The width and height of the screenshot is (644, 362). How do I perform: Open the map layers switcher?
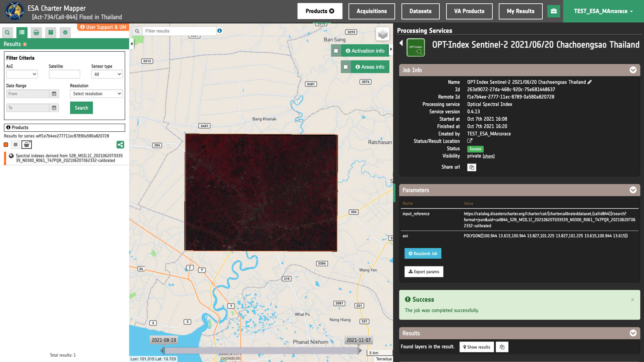pos(383,34)
